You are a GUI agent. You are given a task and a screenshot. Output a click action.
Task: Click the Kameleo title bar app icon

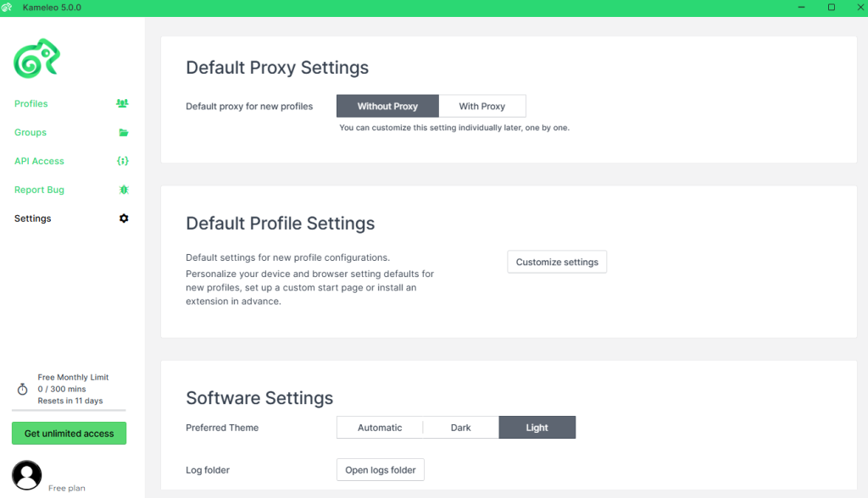[7, 7]
